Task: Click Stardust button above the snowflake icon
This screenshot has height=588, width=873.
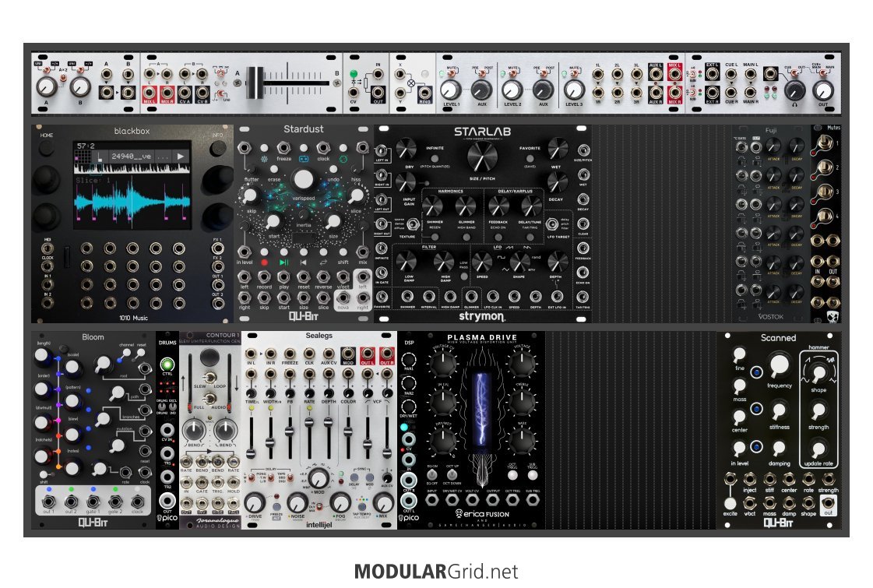Action: click(264, 148)
